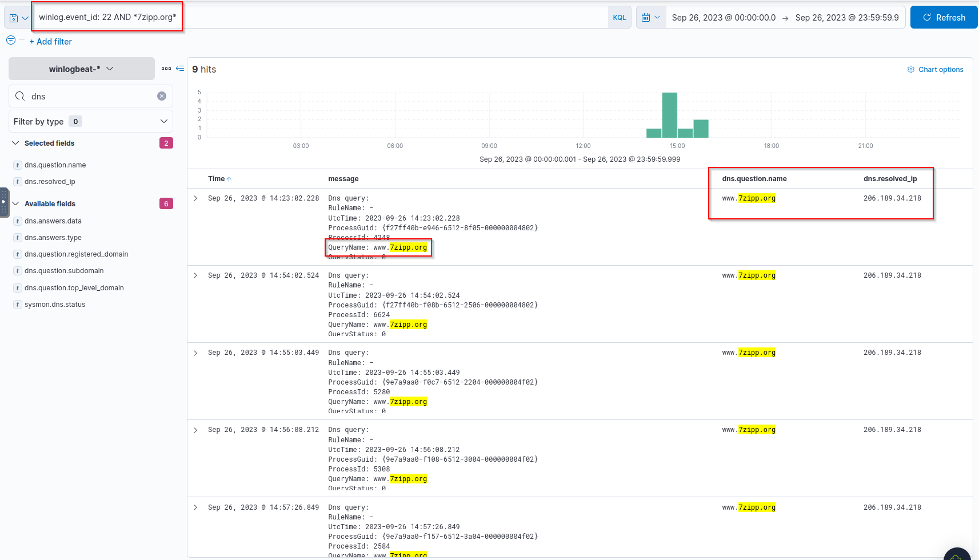Click the Time column sort arrow

(x=229, y=179)
